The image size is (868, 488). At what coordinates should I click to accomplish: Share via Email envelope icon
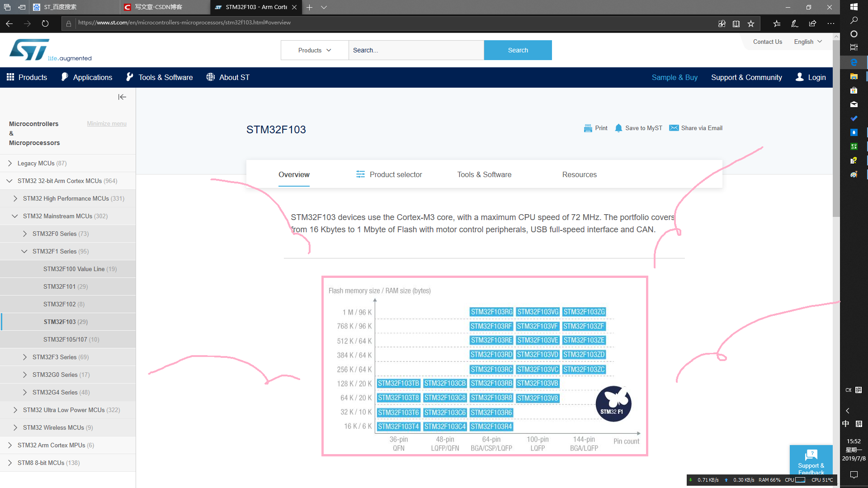tap(674, 128)
